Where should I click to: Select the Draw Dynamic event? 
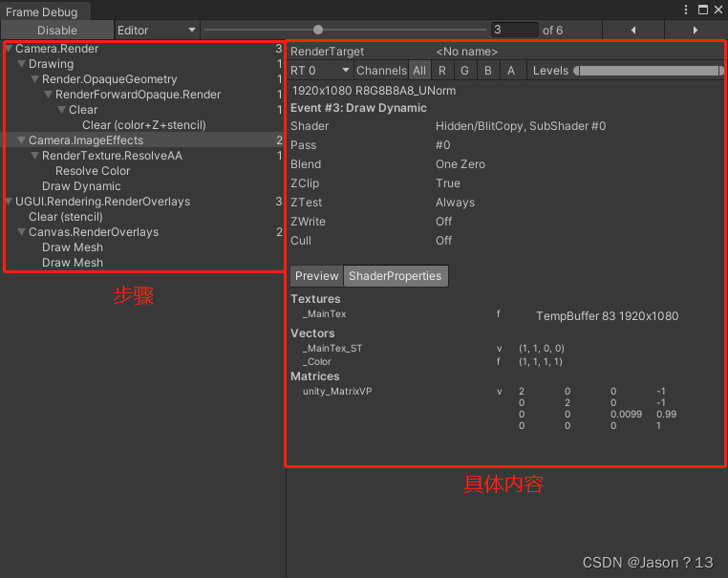click(x=81, y=186)
